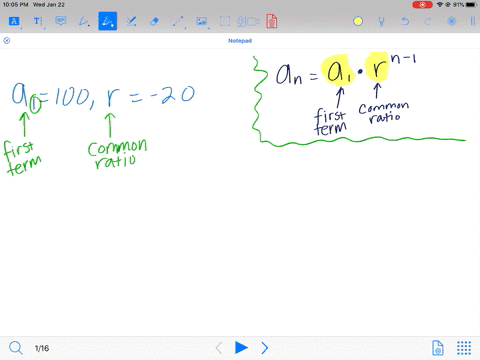Tap the battery status indicator

tap(471, 5)
